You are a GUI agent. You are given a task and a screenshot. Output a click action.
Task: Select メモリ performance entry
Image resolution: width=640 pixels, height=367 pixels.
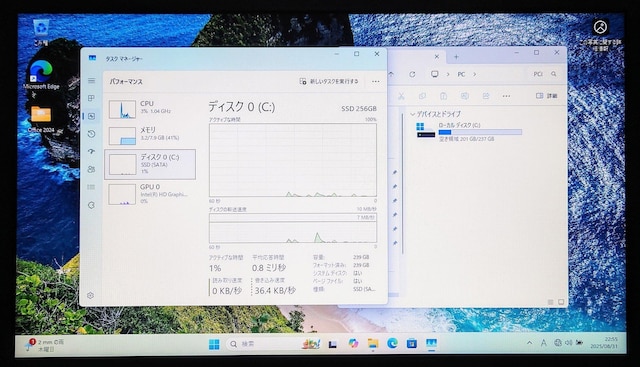[x=150, y=136]
